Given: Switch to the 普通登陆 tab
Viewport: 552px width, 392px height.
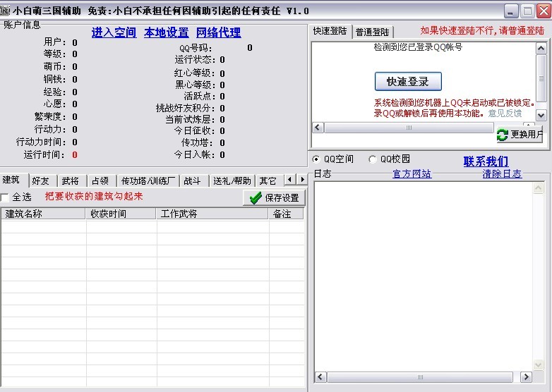Looking at the screenshot, I should tap(373, 32).
